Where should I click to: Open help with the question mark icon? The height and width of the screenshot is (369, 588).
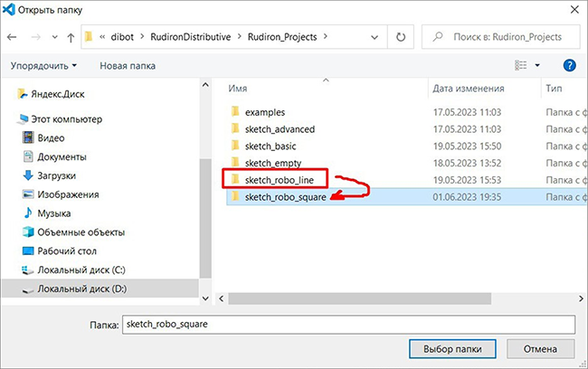click(x=569, y=65)
